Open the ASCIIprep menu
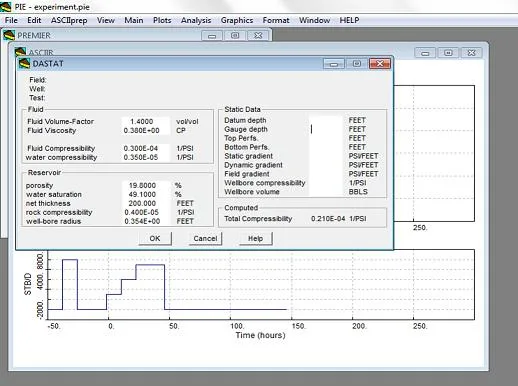The image size is (518, 386). (x=69, y=20)
